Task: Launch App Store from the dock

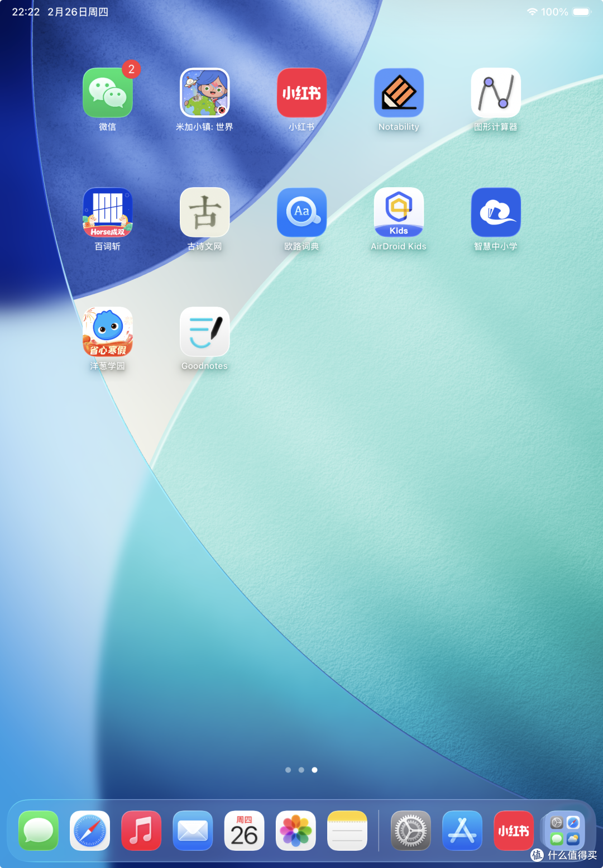Action: coord(462,831)
